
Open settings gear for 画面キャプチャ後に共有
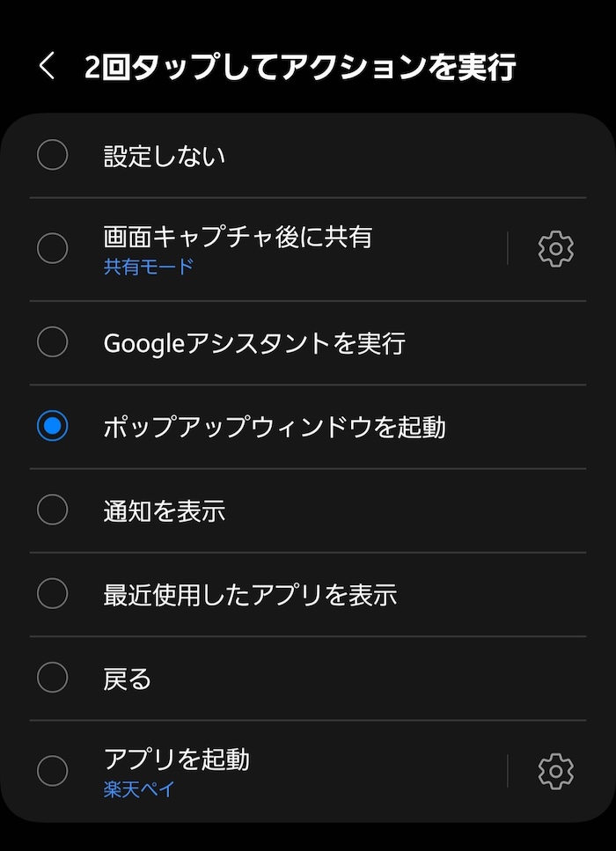(556, 248)
